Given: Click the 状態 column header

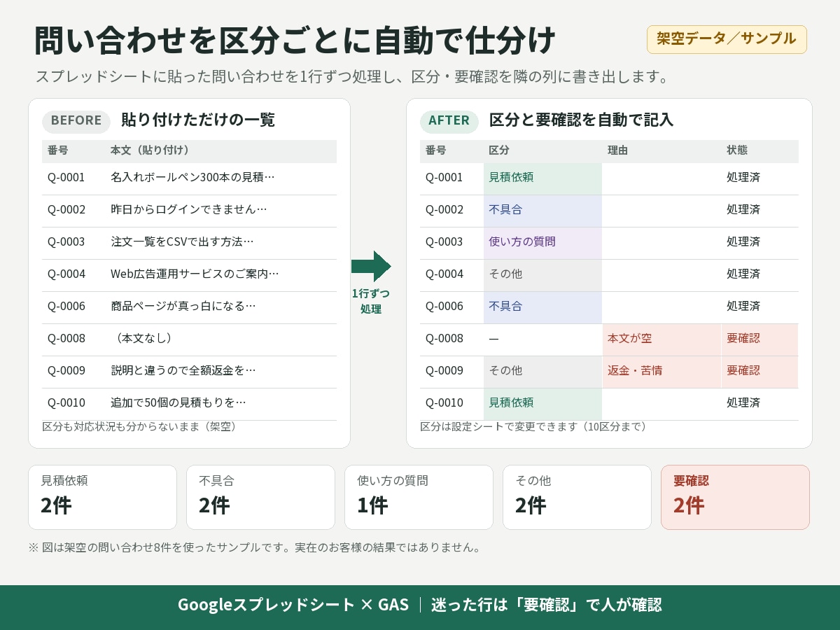Looking at the screenshot, I should (x=737, y=150).
